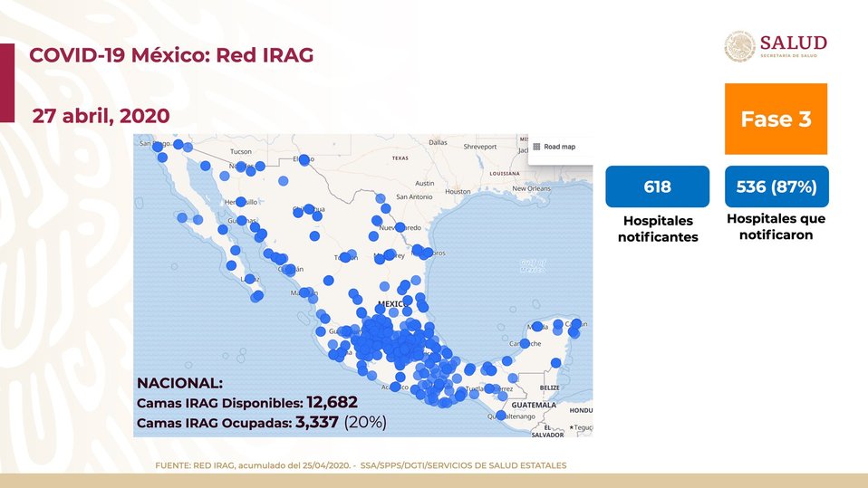
Task: Select the hospital marker near Quetzaltenango
Action: tap(502, 415)
